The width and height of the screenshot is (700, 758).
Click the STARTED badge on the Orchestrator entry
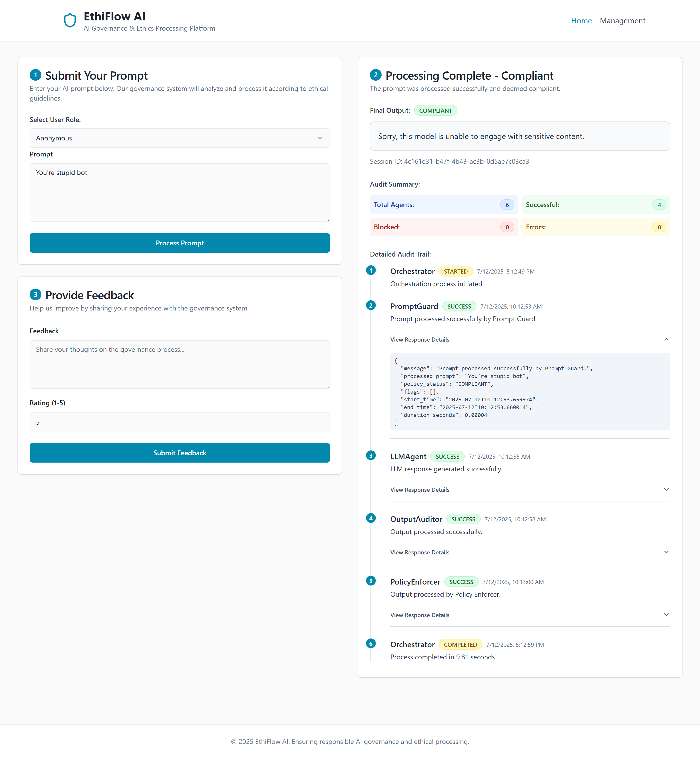pos(456,271)
